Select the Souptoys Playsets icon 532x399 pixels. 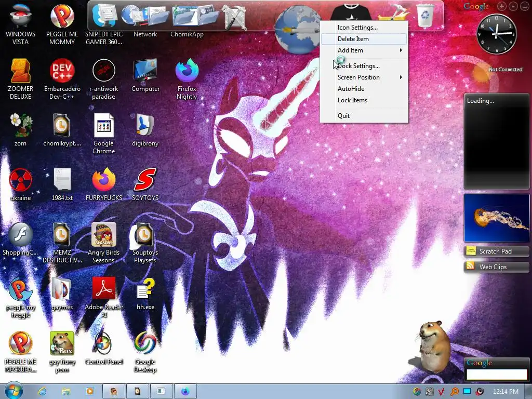tap(145, 243)
